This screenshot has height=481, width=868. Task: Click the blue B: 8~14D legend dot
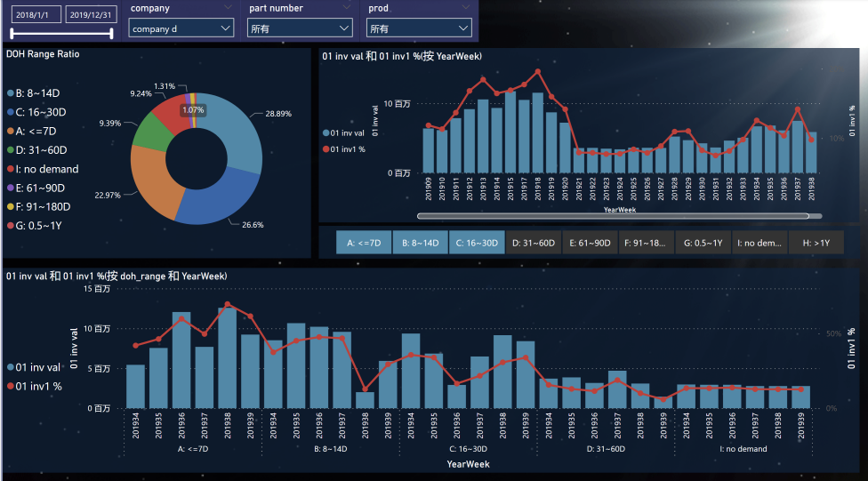11,93
